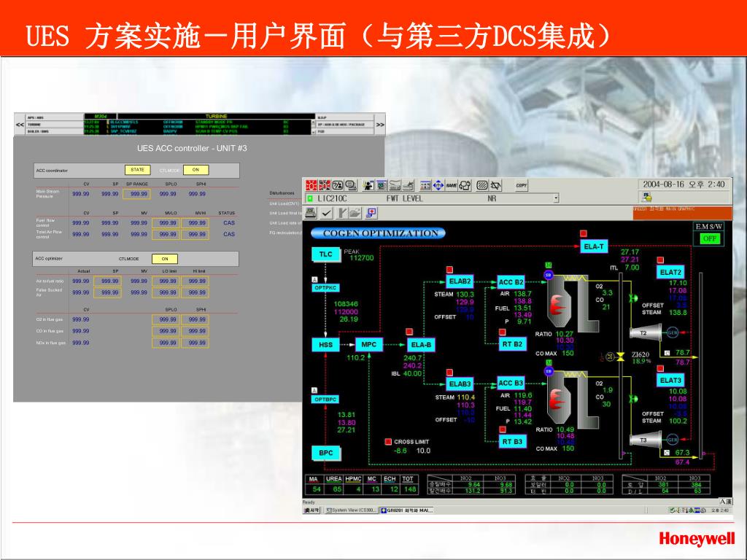The width and height of the screenshot is (747, 560).
Task: Click the red-cross window icon in second toolbar
Action: coord(371,212)
